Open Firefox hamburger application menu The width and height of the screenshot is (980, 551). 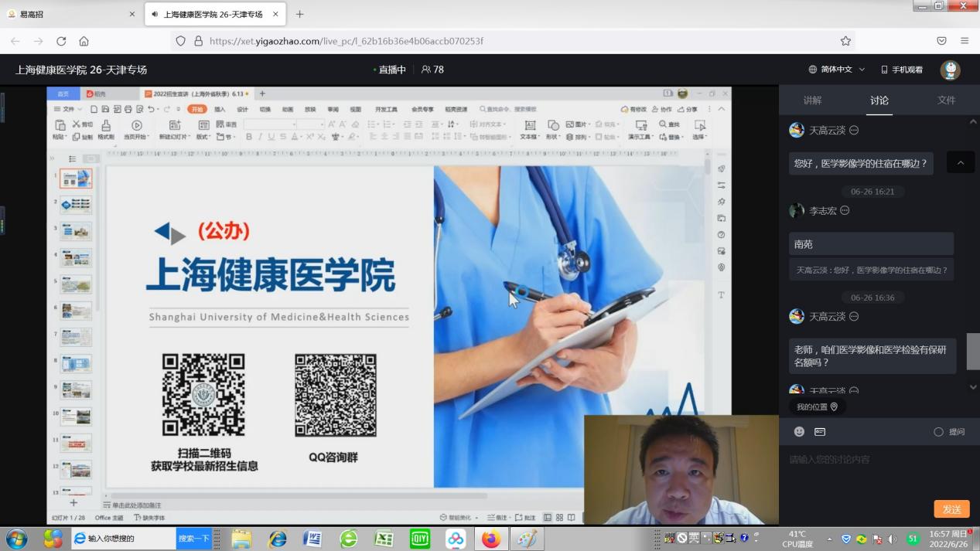coord(965,41)
